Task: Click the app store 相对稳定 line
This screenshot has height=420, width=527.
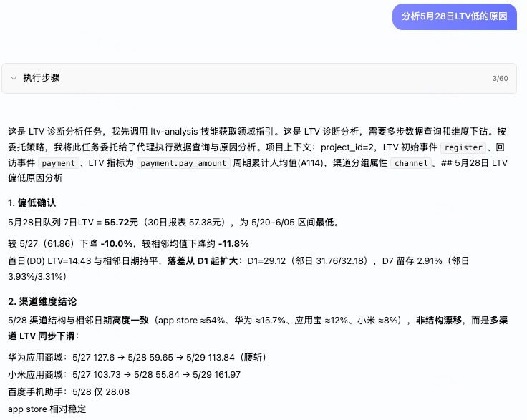Action: coord(47,409)
